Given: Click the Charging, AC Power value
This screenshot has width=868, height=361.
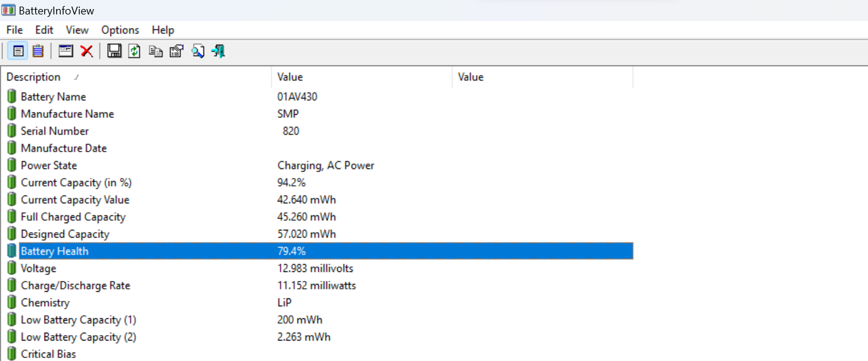Looking at the screenshot, I should coord(326,165).
